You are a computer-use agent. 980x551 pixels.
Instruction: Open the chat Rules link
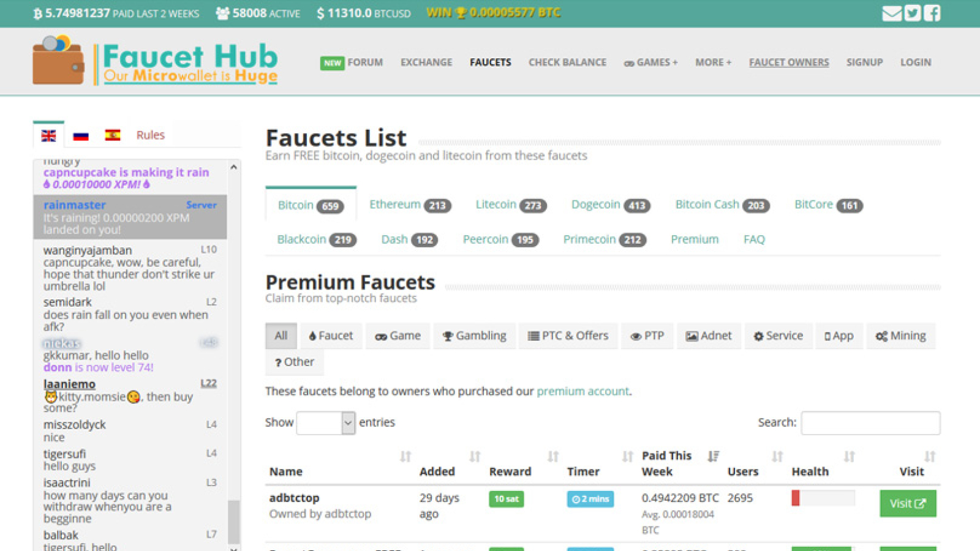pyautogui.click(x=151, y=135)
